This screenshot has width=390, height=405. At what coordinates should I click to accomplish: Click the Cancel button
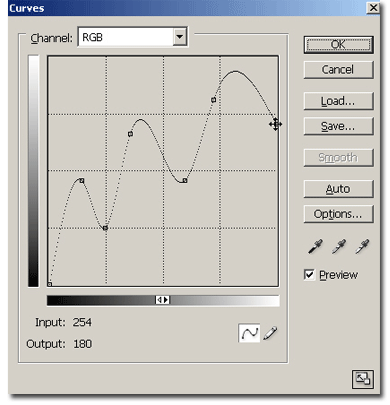338,70
